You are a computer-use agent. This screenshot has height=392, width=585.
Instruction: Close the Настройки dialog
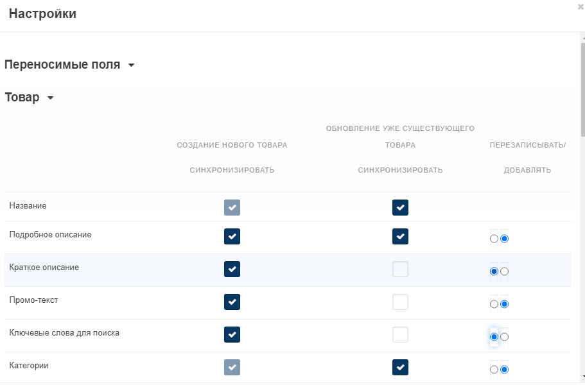[581, 6]
